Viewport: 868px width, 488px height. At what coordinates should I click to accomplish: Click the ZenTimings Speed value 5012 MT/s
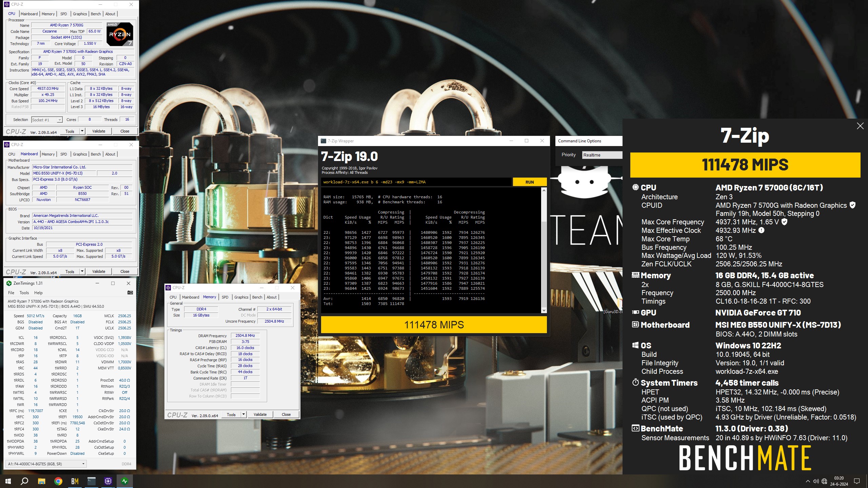pos(36,316)
